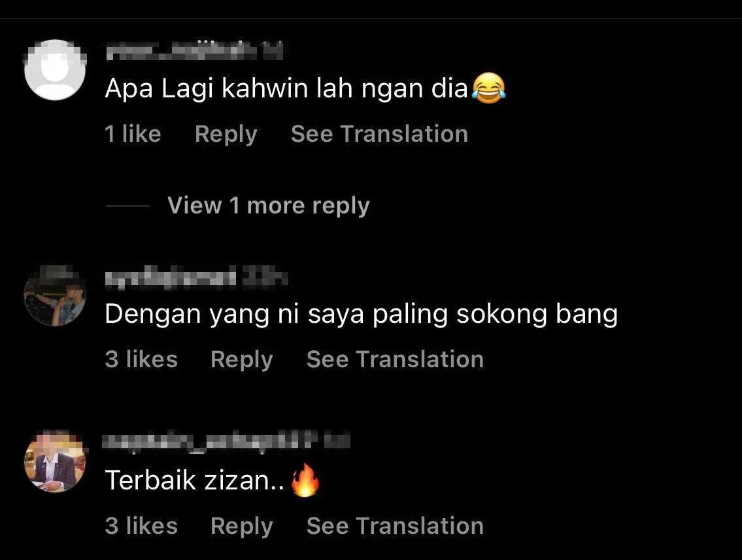742x560 pixels.
Task: Click the fire emoji after 'Terbaik zizan'
Action: pyautogui.click(x=305, y=480)
